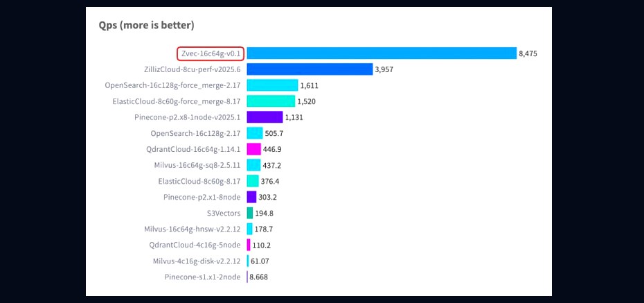Viewport: 644px width, 303px height.
Task: Click the chart title Qps (more is better)
Action: pos(147,26)
